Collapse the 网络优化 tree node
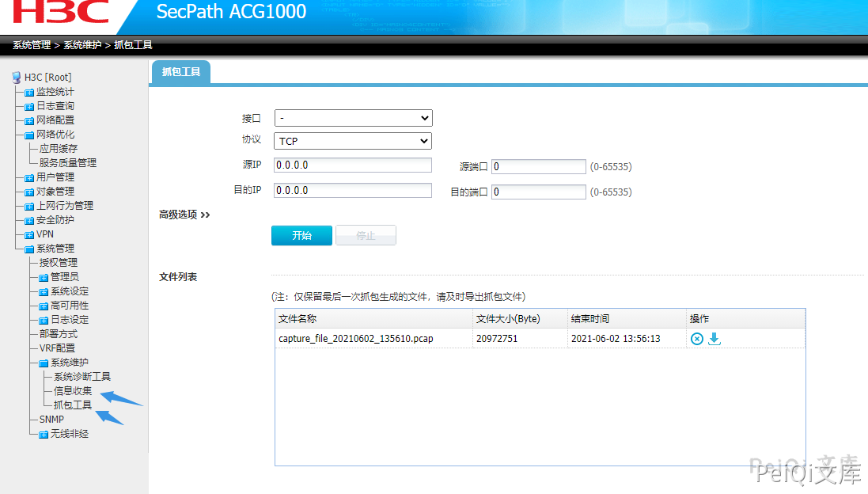 tap(30, 135)
